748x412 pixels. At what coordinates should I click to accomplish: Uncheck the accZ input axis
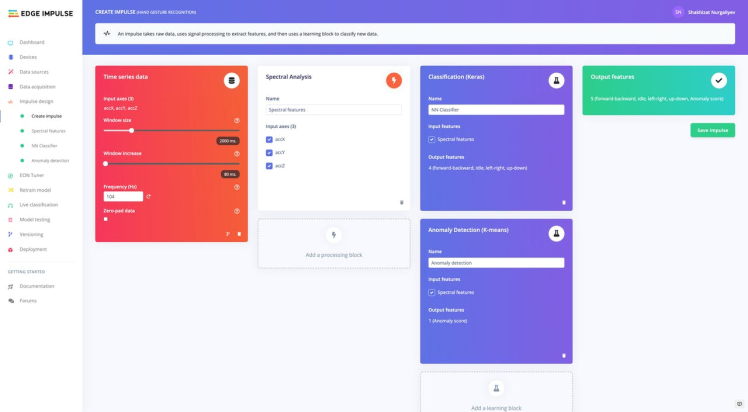(269, 166)
